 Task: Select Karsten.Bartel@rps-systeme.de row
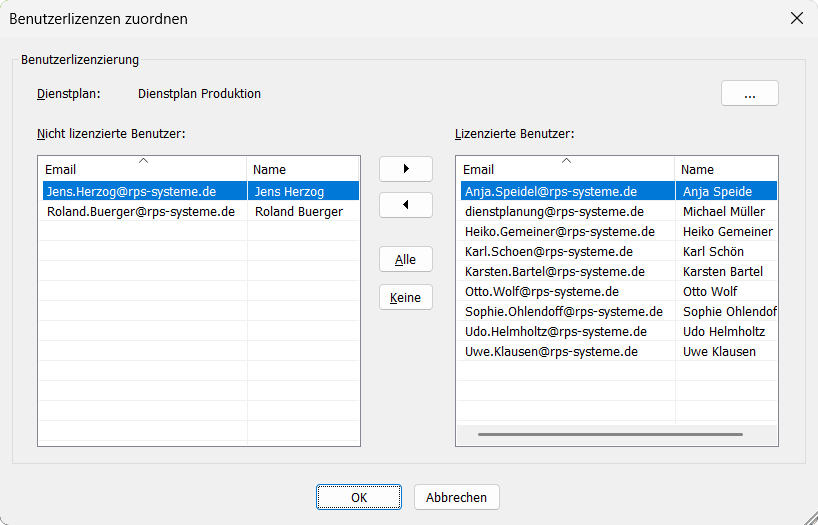click(x=619, y=271)
